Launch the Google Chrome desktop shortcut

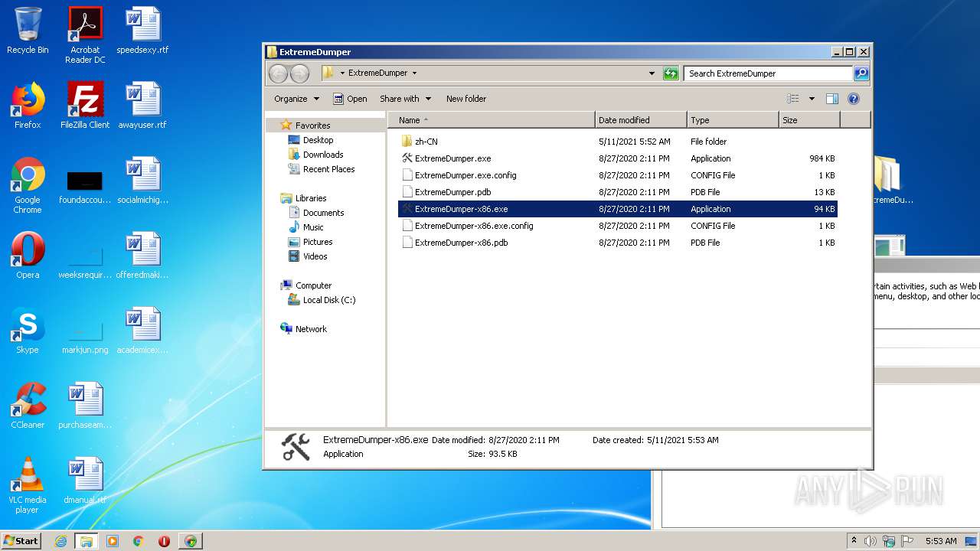click(x=28, y=185)
